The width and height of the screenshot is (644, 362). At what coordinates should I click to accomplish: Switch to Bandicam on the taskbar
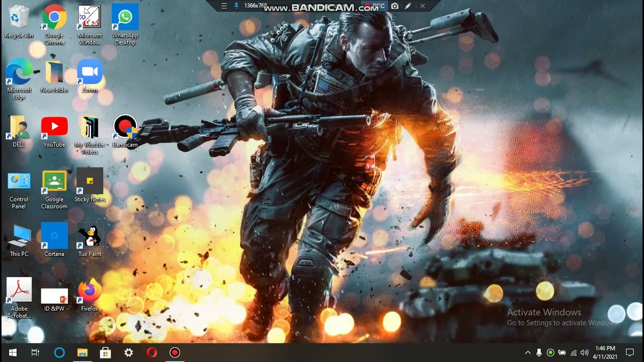coord(175,352)
